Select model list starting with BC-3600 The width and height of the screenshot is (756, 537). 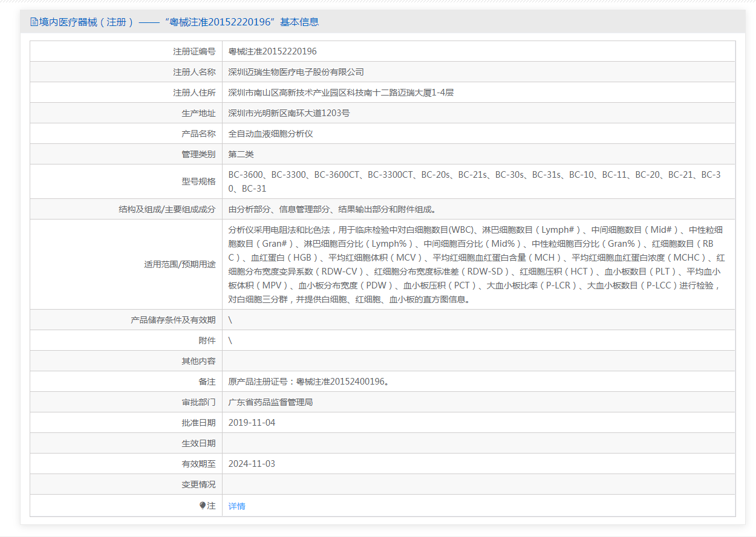coord(475,181)
